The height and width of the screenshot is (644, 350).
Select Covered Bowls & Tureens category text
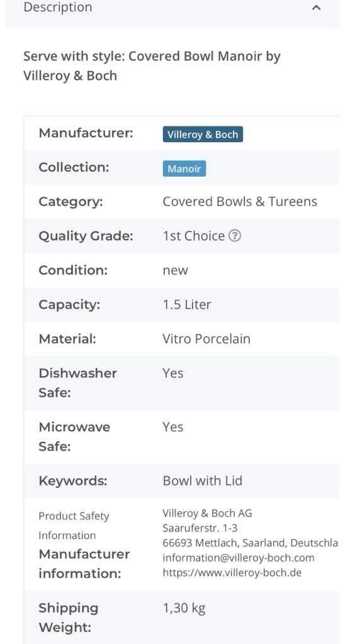(240, 202)
